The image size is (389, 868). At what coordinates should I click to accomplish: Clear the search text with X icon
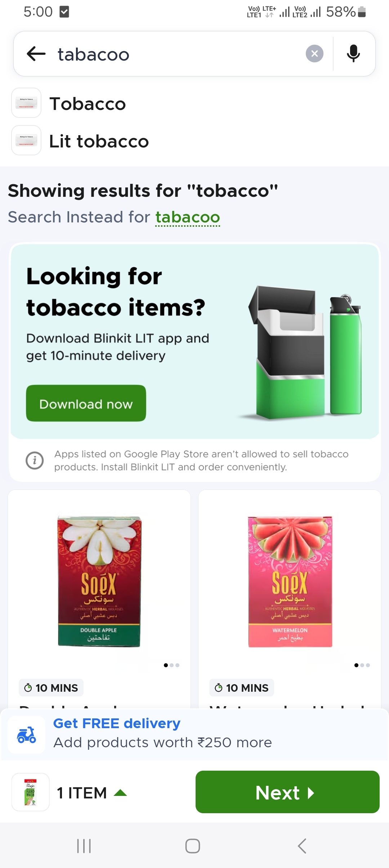[x=314, y=54]
